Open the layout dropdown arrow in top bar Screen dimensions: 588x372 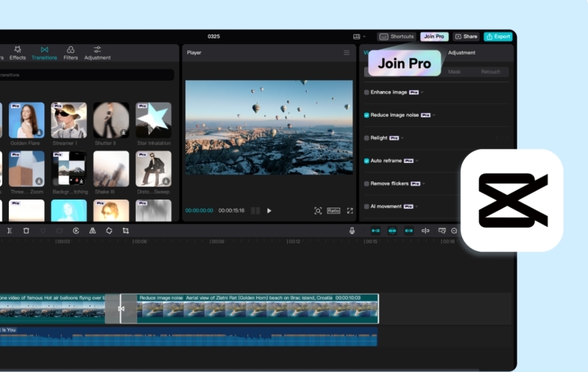click(364, 37)
